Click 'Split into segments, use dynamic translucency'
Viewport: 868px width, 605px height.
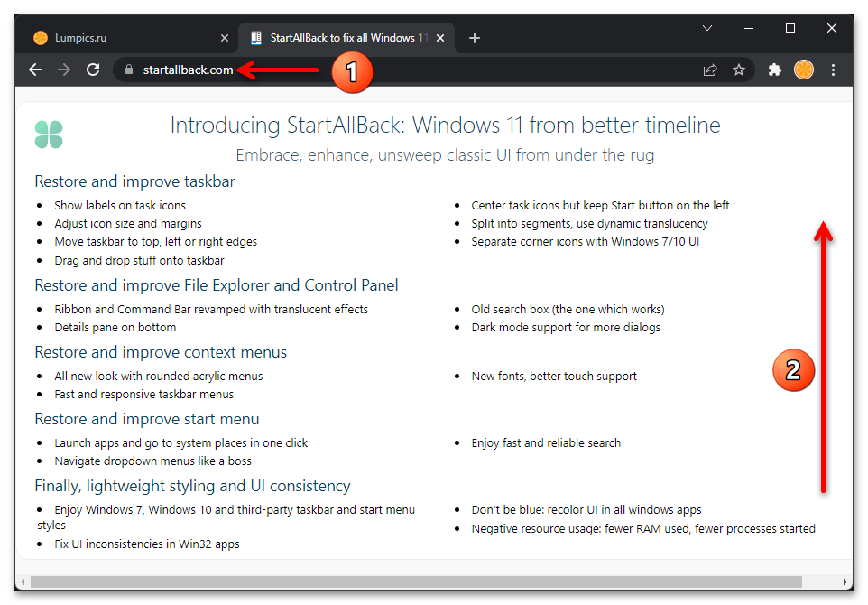tap(589, 224)
